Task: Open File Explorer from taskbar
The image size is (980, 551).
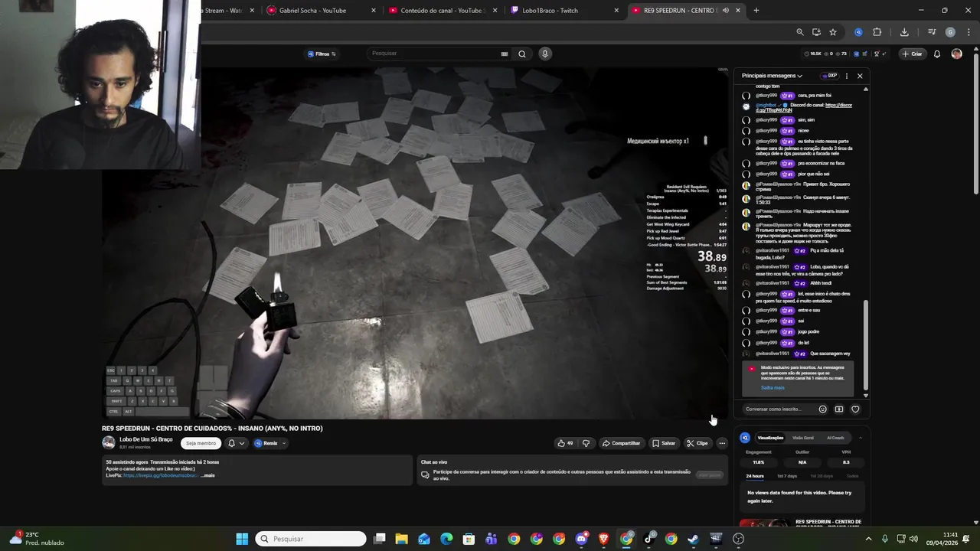Action: coord(401,539)
